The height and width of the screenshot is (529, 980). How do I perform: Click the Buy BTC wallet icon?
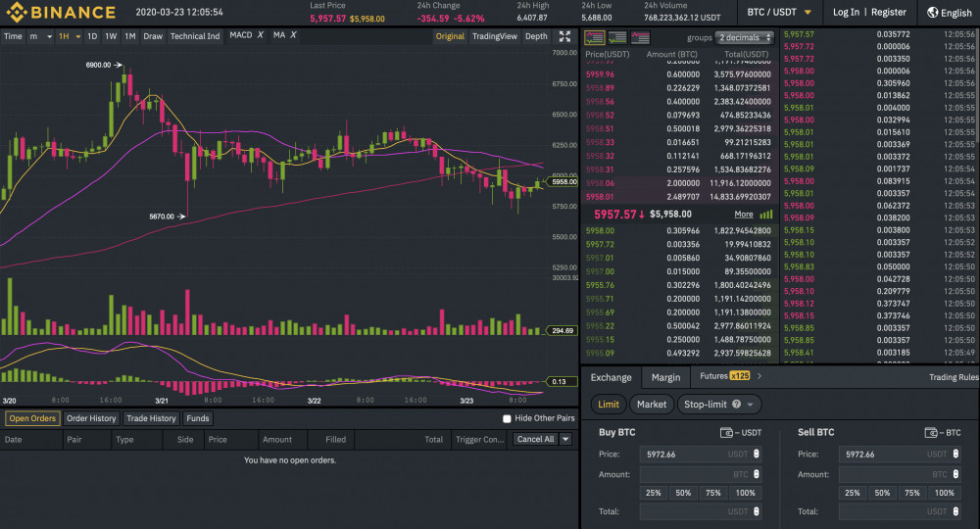[x=726, y=432]
